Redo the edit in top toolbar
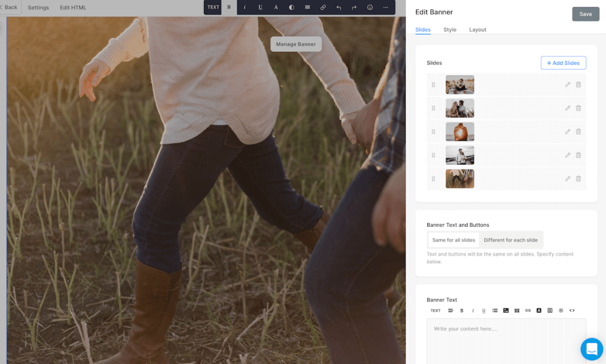This screenshot has width=606, height=364. pos(354,7)
